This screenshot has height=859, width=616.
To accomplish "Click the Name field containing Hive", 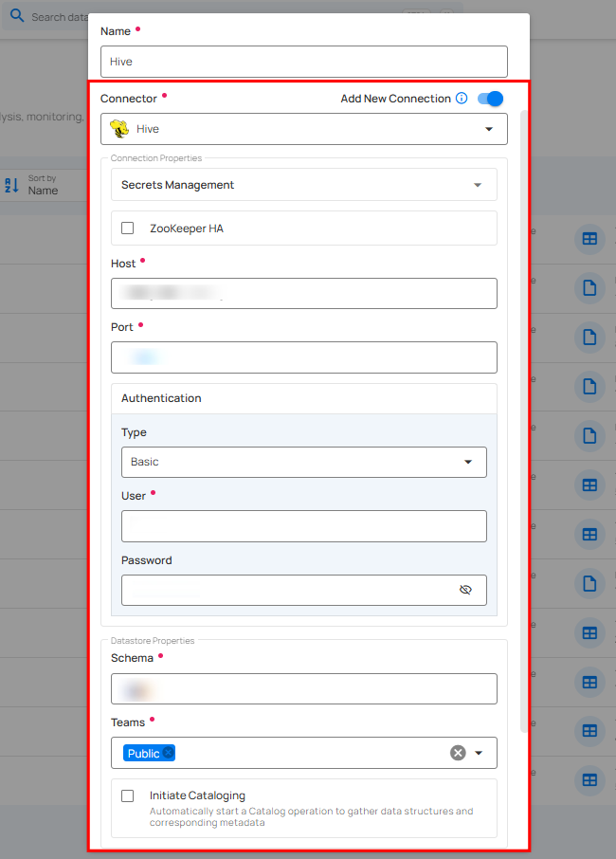I will click(x=303, y=62).
